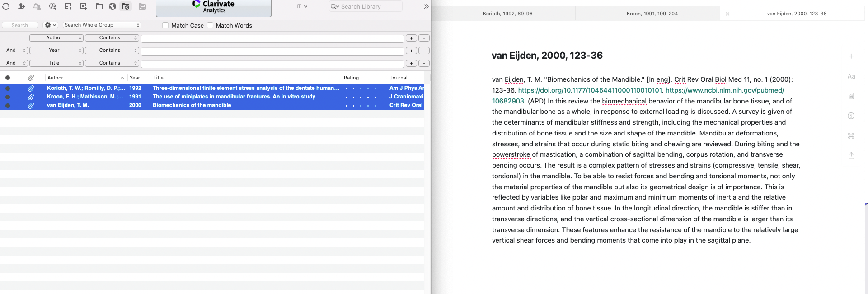Select 'Biomechanics of the mandible' reference row
868x294 pixels.
(x=212, y=105)
